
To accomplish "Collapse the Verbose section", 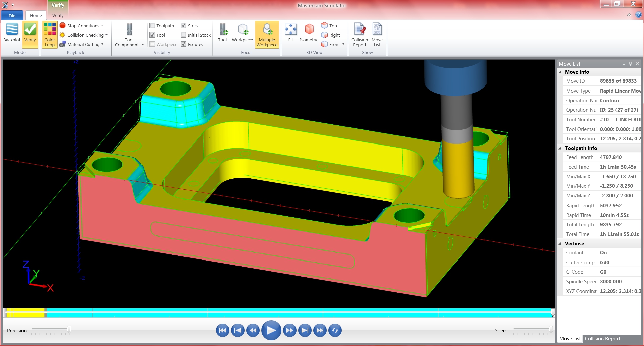I will pyautogui.click(x=560, y=244).
